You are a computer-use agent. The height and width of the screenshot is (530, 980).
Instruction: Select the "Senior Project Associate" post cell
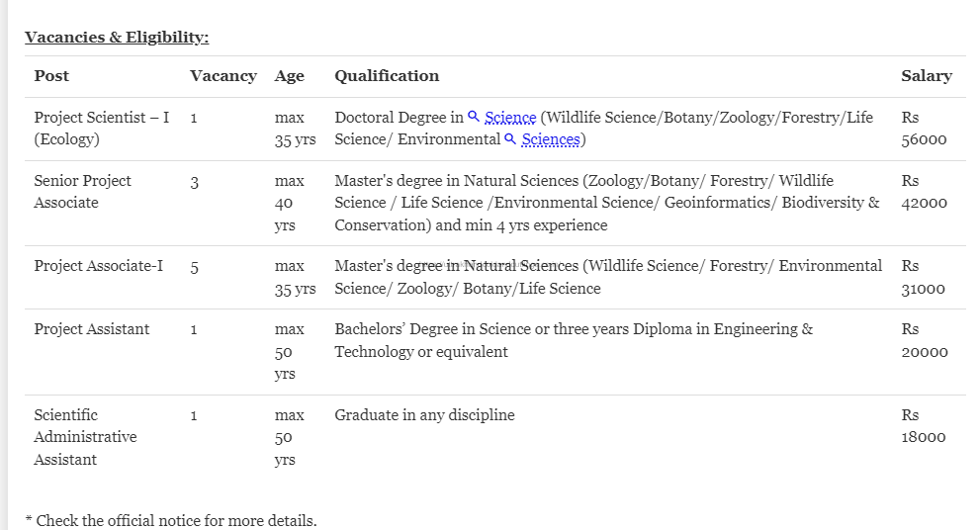tap(82, 192)
